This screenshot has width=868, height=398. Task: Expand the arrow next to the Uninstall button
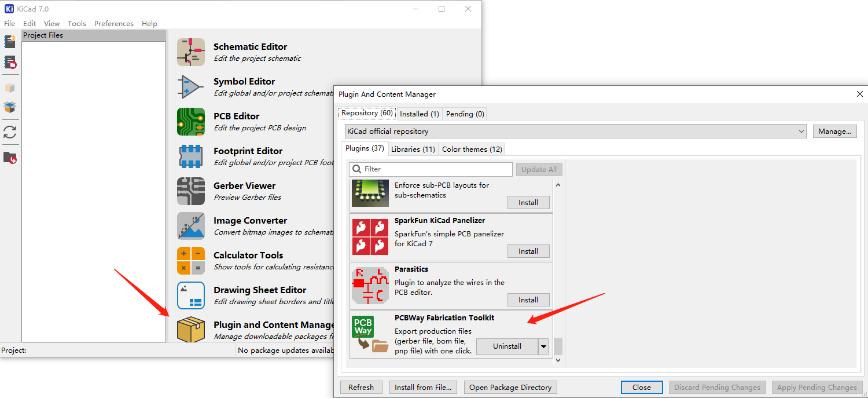[543, 346]
